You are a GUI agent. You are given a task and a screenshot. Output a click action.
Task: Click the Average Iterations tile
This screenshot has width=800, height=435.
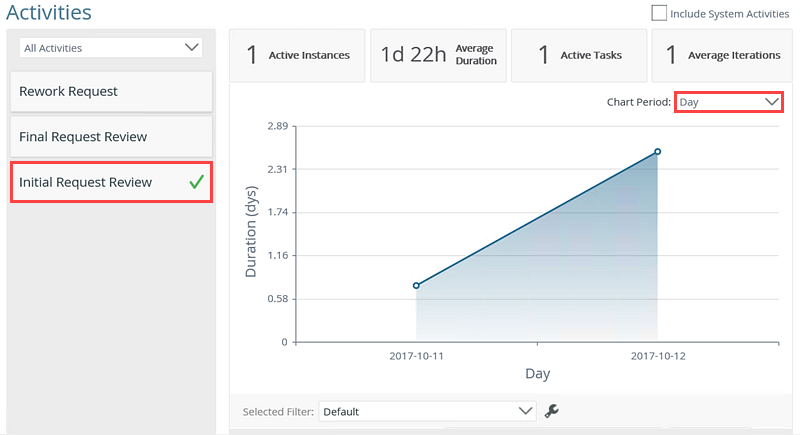click(x=719, y=55)
